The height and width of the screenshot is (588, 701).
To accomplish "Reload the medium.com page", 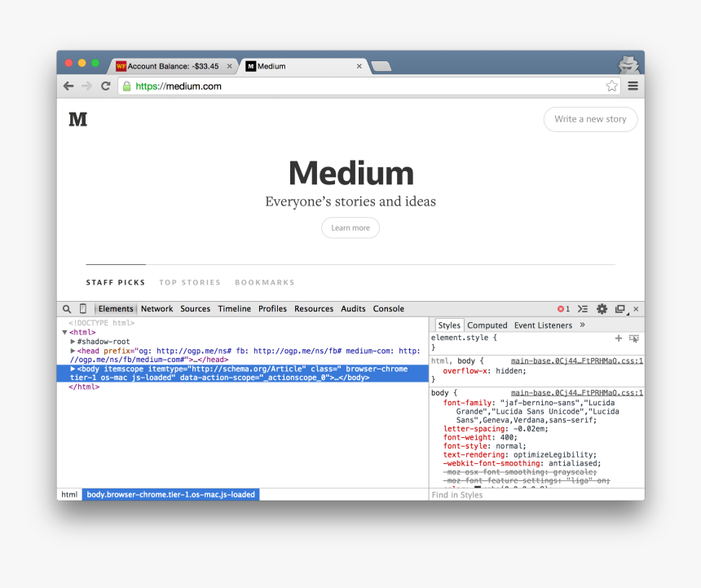I will coord(105,86).
